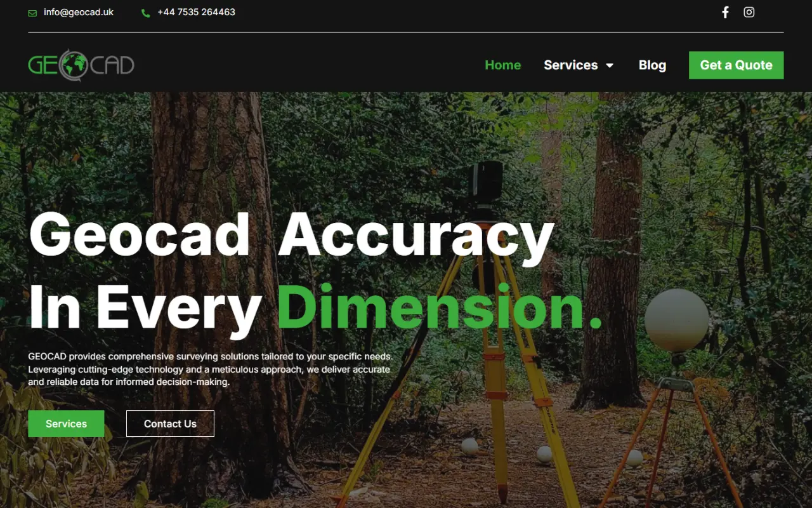Screen dimensions: 812x508
Task: Click the +44 7535 264463 phone number
Action: 196,12
